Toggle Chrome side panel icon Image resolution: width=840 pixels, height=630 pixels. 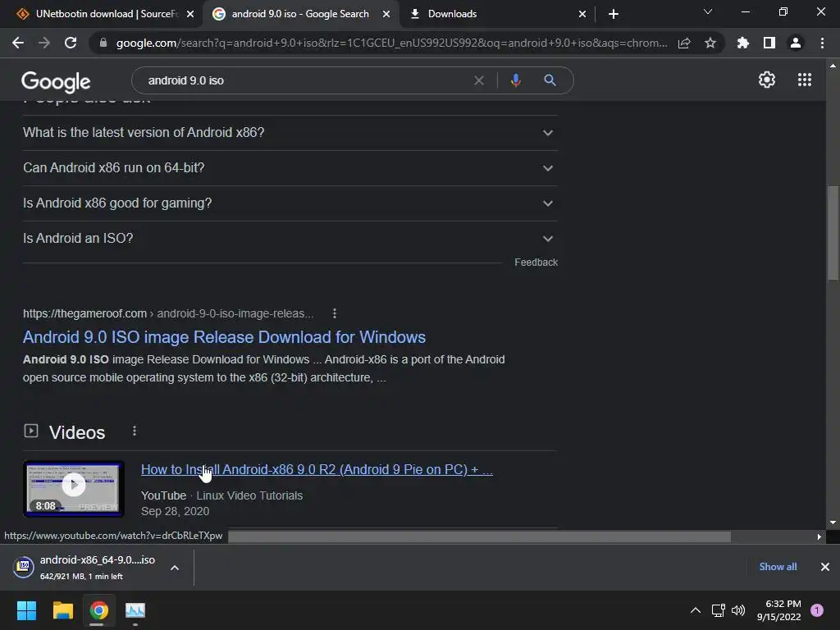[x=769, y=43]
